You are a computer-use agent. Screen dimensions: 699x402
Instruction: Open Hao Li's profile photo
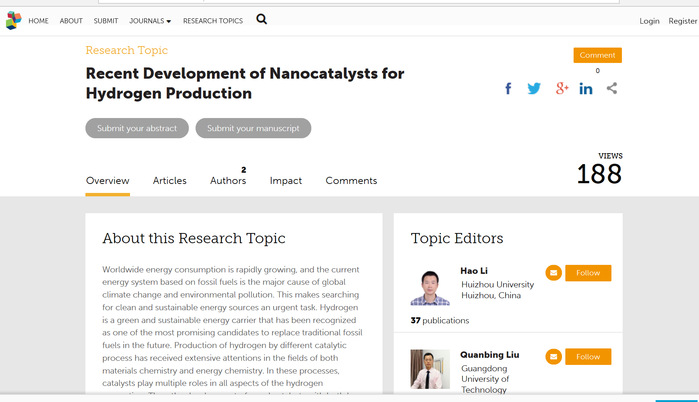(430, 286)
